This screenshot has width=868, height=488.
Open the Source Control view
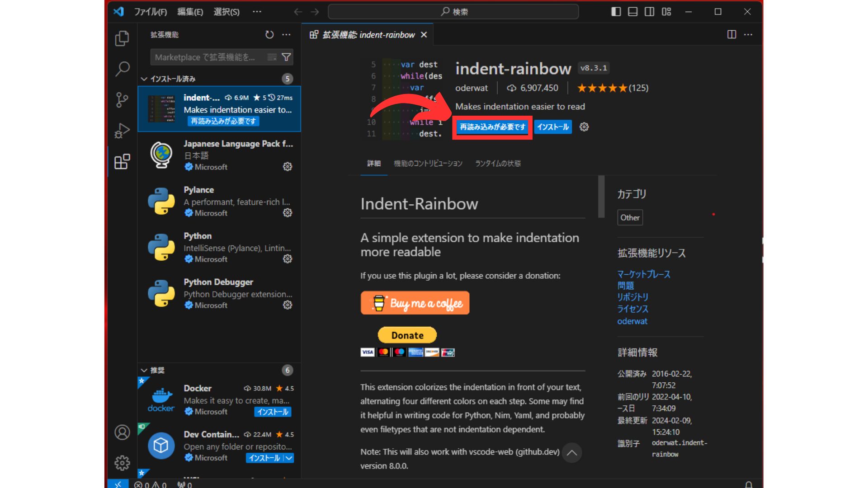click(122, 100)
